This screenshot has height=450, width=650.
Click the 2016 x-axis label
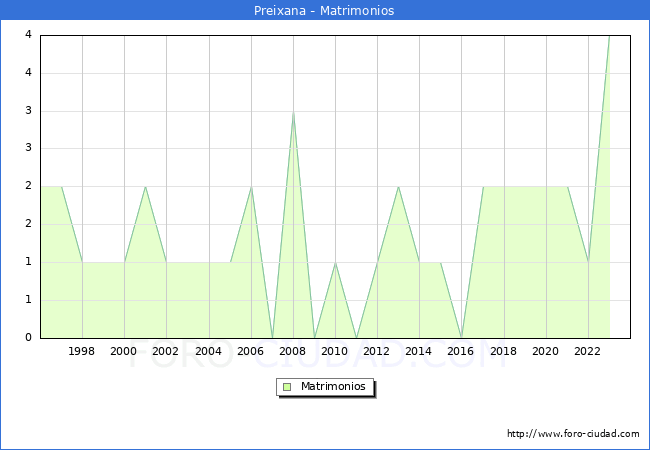(461, 351)
